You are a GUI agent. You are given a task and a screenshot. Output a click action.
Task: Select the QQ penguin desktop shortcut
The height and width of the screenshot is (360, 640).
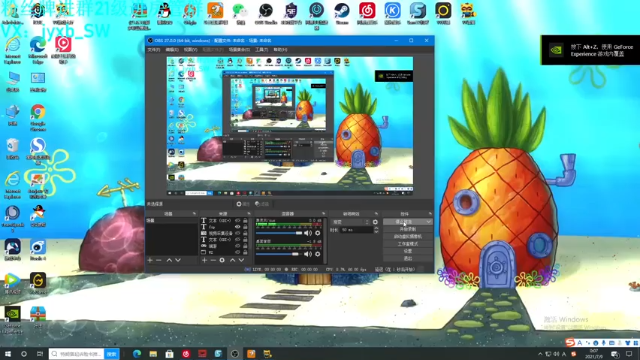pos(164,13)
